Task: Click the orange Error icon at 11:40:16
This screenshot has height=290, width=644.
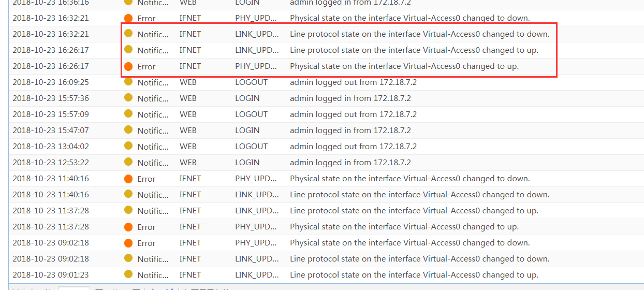Action: pos(128,179)
